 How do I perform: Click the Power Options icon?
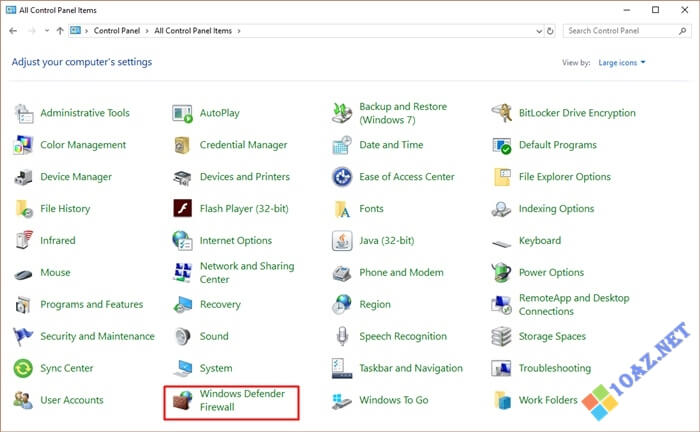[502, 273]
